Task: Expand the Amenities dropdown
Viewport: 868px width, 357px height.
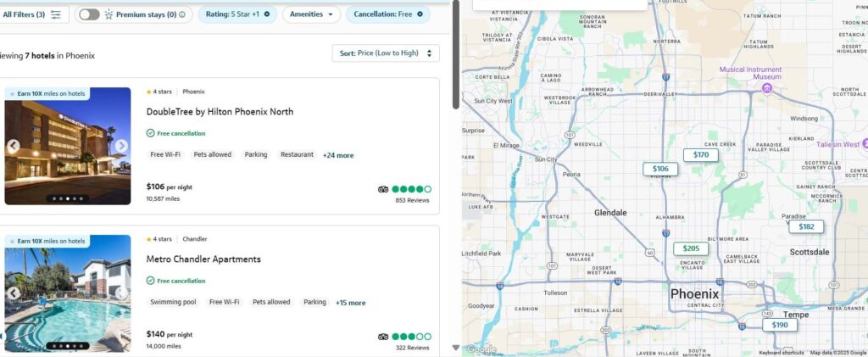Action: coord(311,14)
